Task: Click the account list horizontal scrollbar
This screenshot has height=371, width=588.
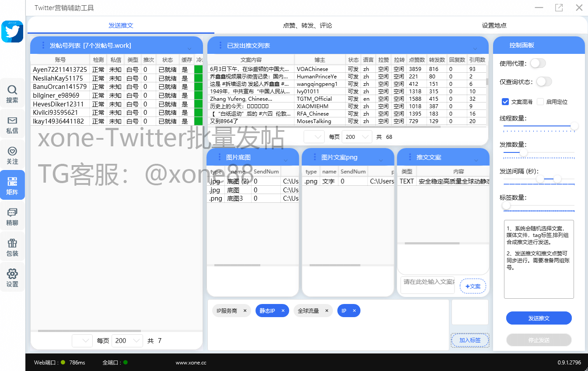Action: [89, 331]
